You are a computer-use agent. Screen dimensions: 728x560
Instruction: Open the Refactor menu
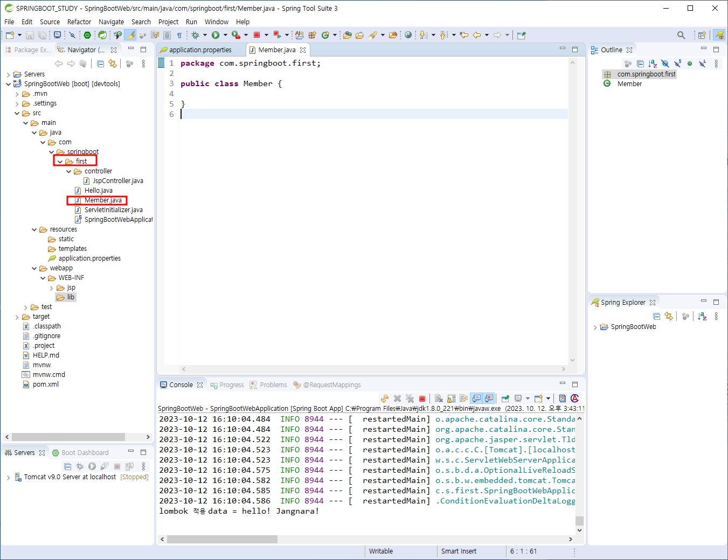(79, 22)
